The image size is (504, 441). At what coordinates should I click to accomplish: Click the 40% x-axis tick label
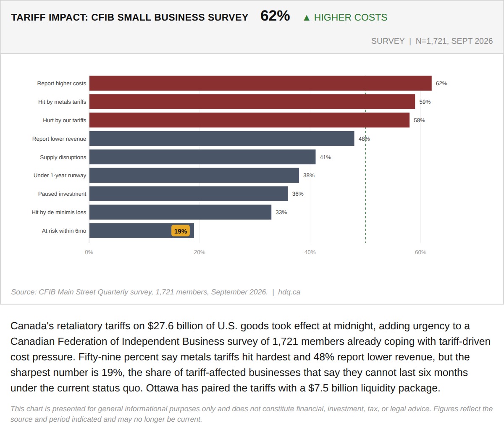pos(310,252)
